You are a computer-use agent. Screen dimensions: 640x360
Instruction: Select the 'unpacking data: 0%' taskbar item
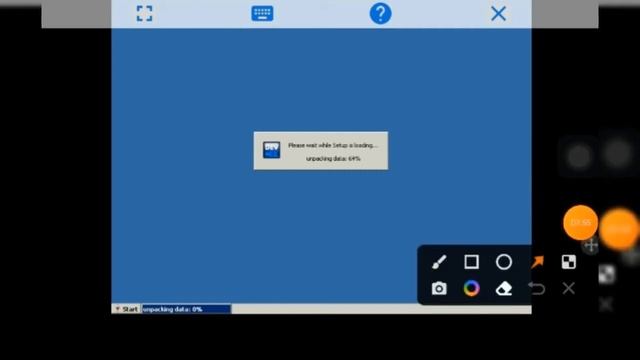187,309
